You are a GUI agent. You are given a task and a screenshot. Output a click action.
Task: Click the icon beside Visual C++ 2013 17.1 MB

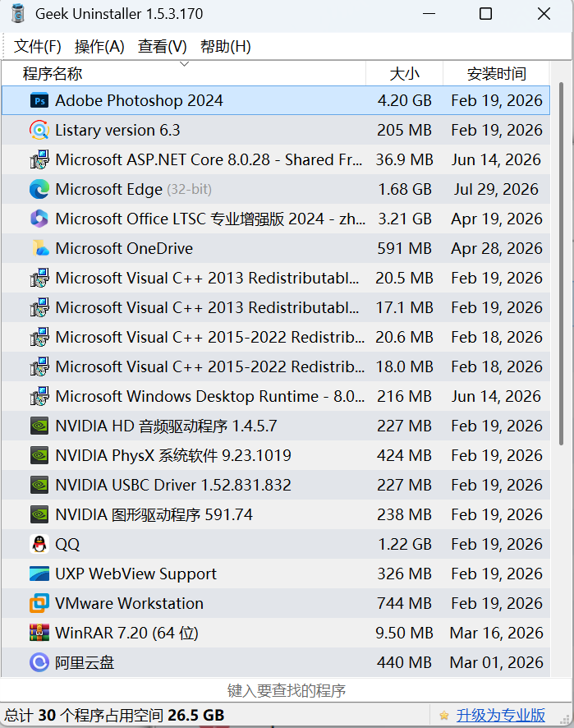[x=39, y=308]
